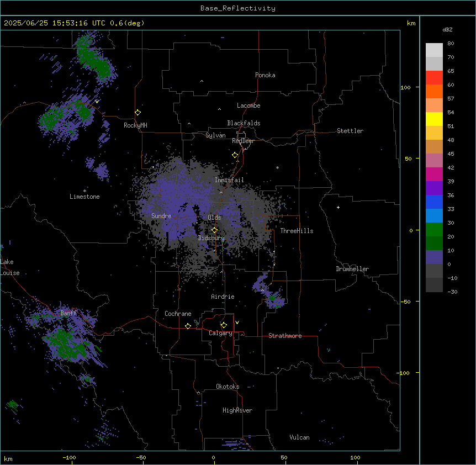Click the Blackfalds label
Screen dimensions: 476x465
pos(244,123)
